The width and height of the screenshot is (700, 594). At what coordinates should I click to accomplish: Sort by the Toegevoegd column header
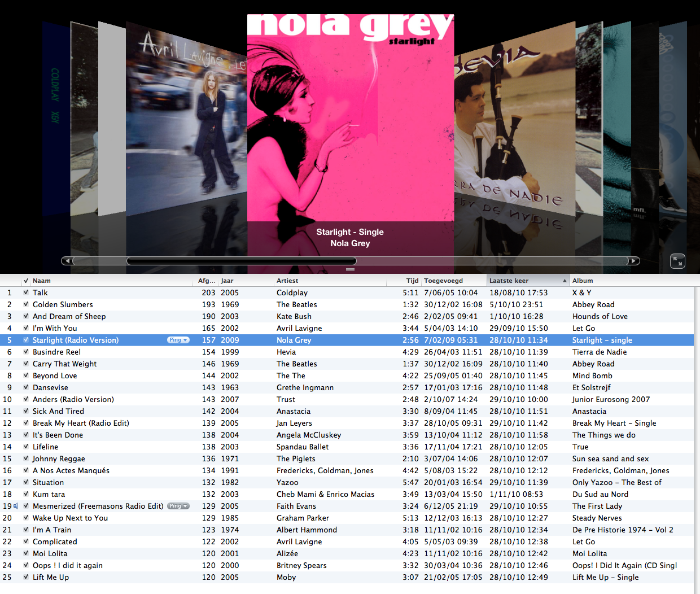[454, 281]
